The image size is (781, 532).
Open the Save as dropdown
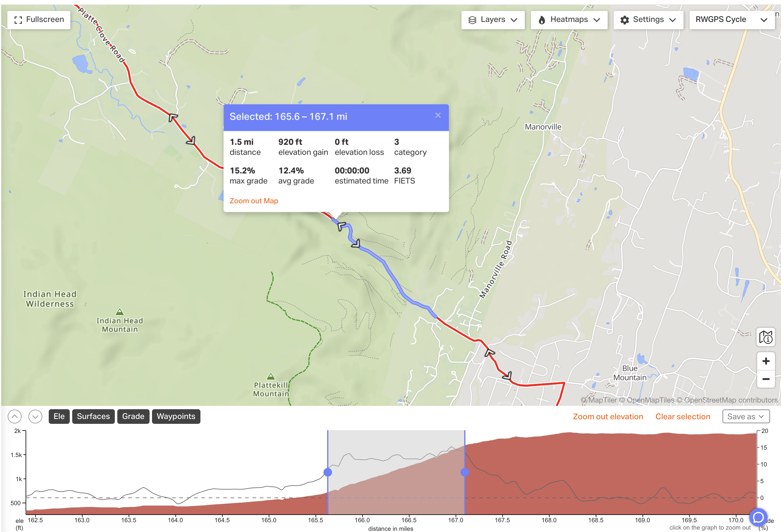click(746, 417)
